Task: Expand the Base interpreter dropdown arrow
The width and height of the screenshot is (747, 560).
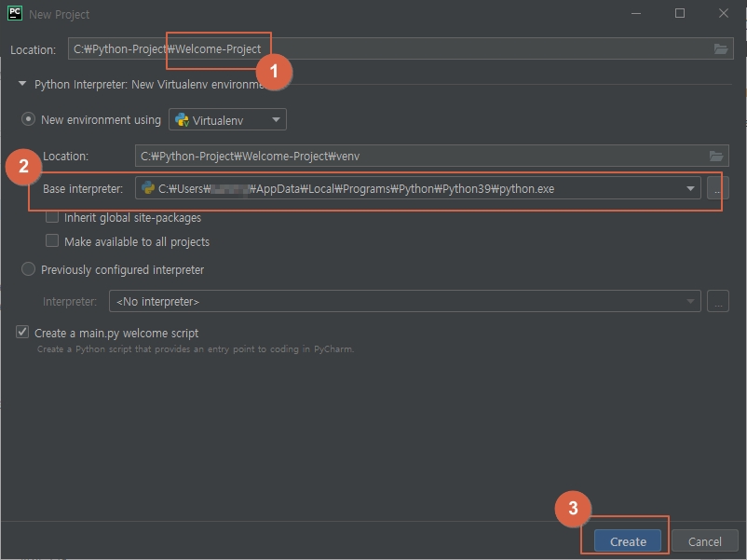Action: 690,189
